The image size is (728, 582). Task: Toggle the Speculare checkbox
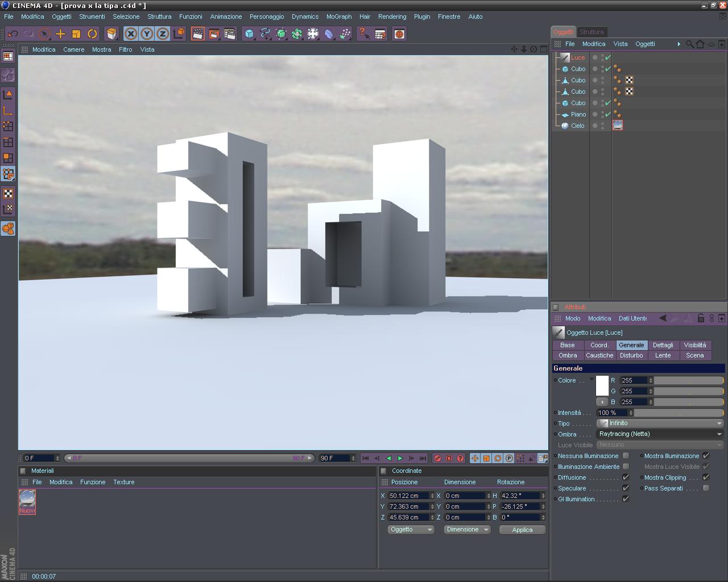coord(626,488)
